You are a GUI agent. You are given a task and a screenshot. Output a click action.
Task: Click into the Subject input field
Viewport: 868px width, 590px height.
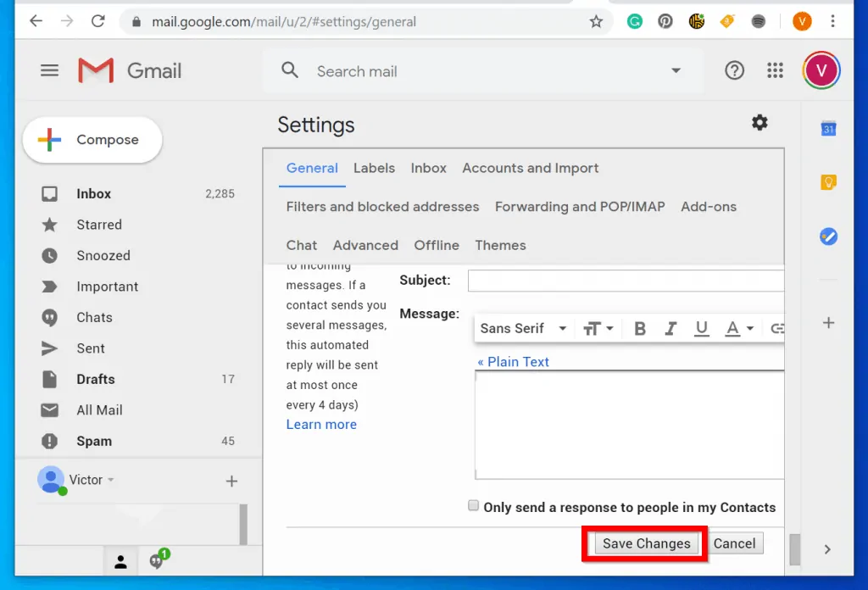coord(626,281)
